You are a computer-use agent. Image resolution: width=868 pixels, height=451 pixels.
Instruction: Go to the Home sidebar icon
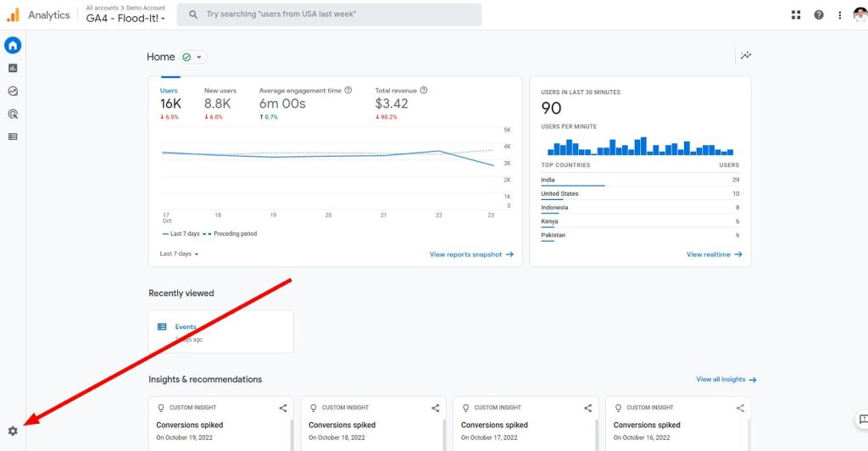point(13,46)
